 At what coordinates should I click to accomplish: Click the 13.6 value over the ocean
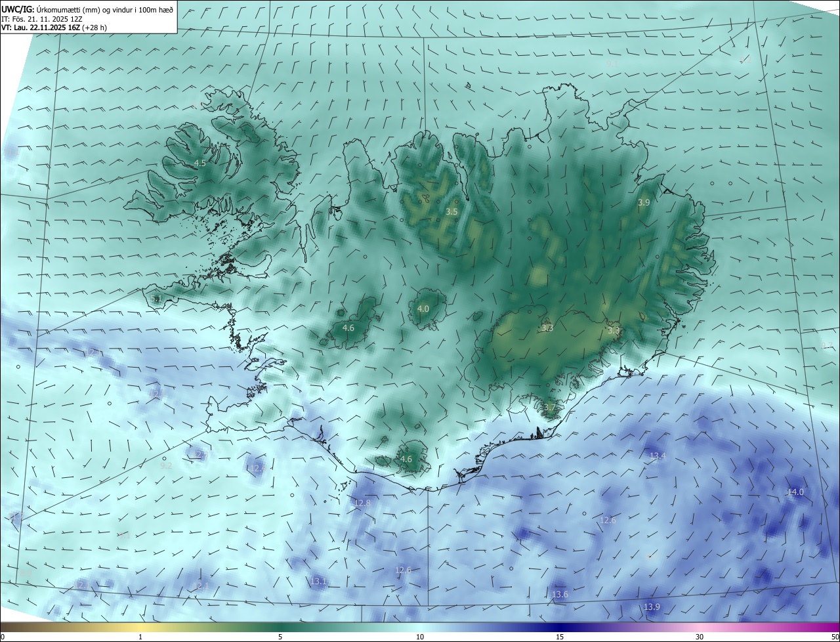pos(560,595)
